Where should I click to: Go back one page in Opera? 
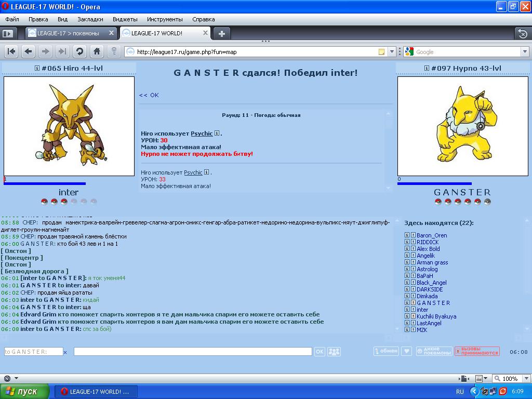(x=29, y=51)
